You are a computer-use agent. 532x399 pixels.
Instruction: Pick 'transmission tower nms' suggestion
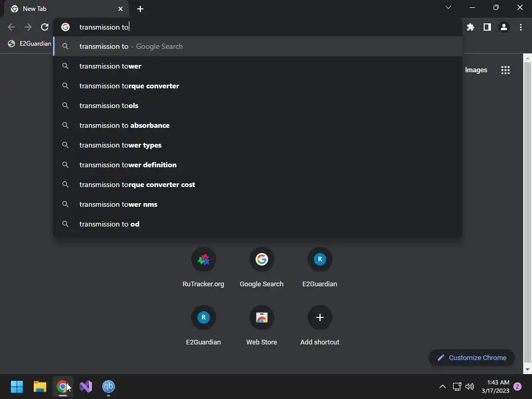click(x=258, y=204)
